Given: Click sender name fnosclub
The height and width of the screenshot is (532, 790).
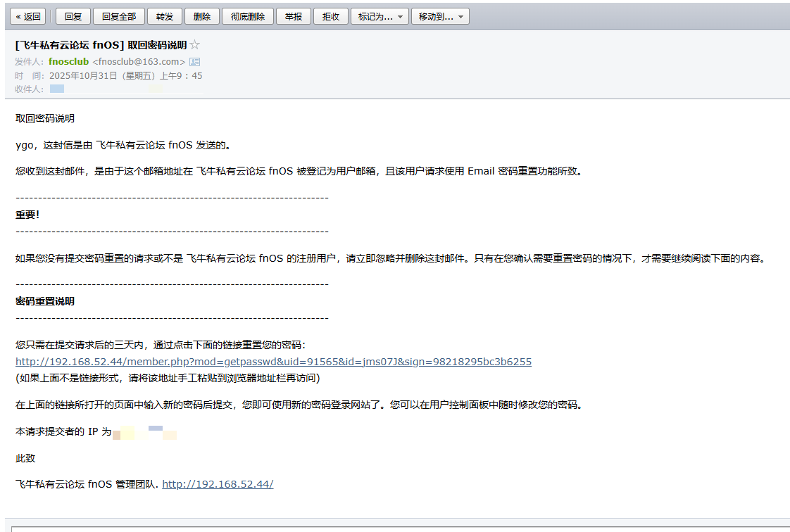Looking at the screenshot, I should tap(68, 61).
